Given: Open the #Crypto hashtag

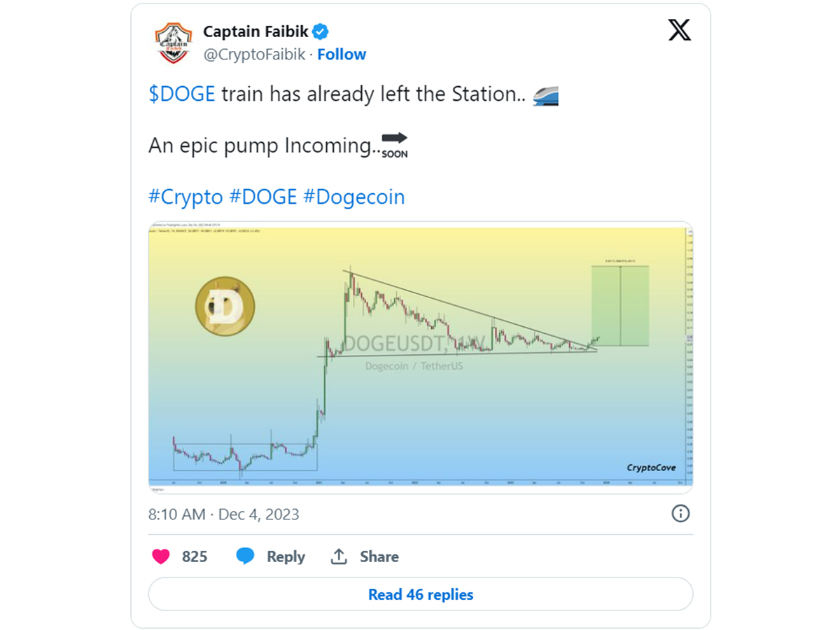Looking at the screenshot, I should (185, 197).
